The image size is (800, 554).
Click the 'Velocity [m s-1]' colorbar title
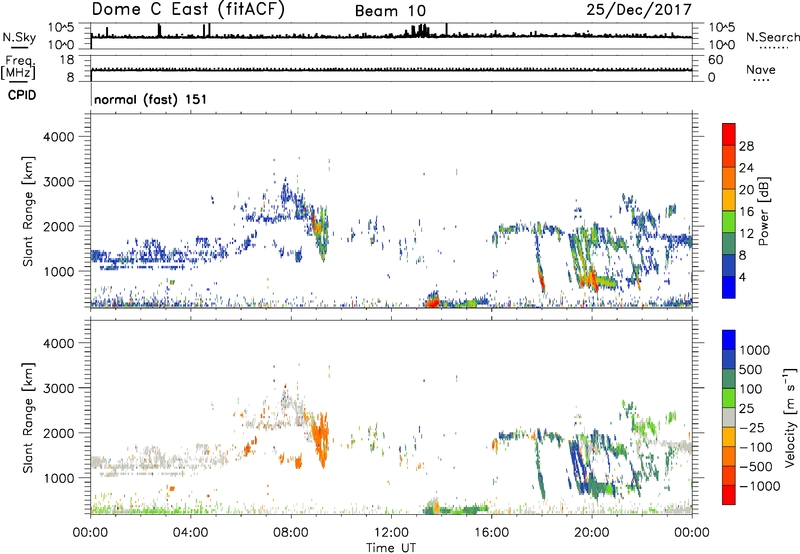790,417
